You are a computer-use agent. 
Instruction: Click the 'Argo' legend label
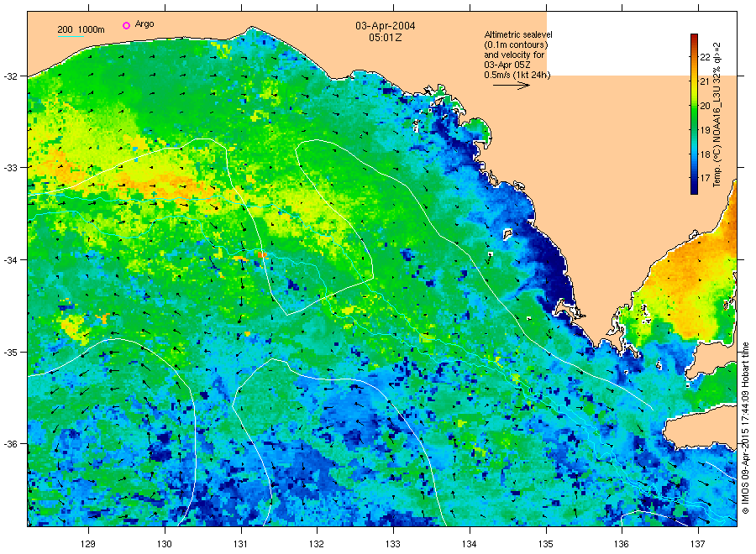(144, 24)
